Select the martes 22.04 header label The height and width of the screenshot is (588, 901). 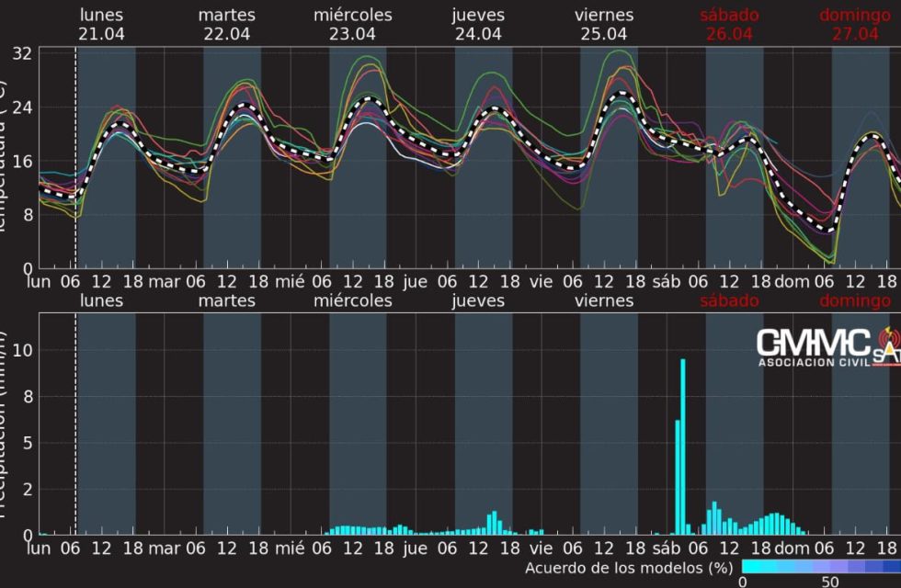pos(227,24)
